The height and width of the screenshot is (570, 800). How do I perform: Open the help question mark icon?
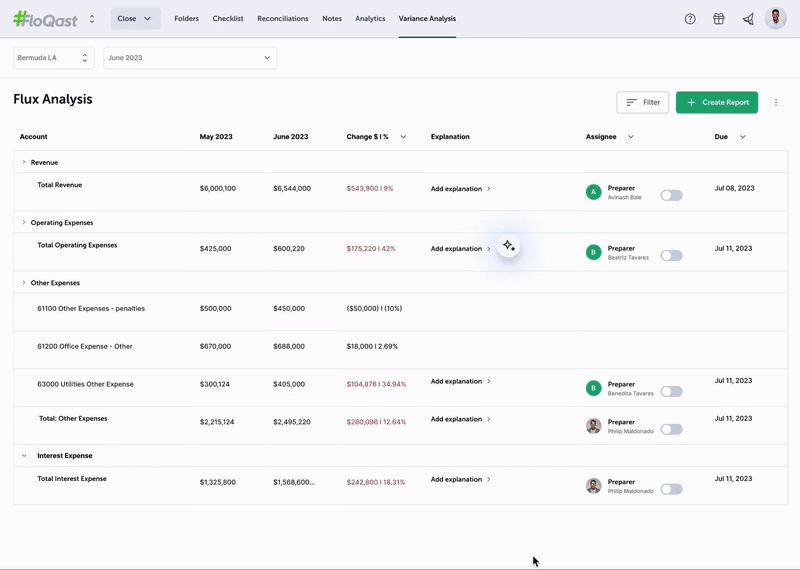pos(690,19)
